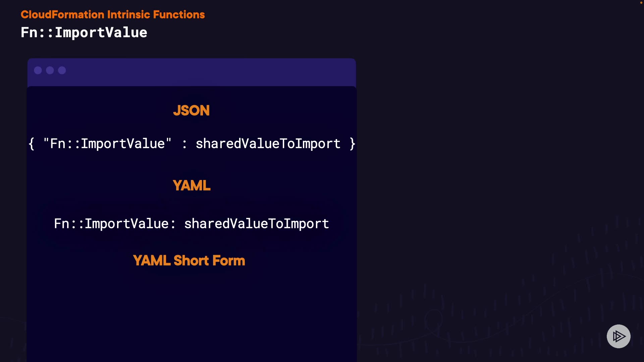Image resolution: width=644 pixels, height=362 pixels.
Task: Click the third dot in code window header
Action: click(x=62, y=70)
